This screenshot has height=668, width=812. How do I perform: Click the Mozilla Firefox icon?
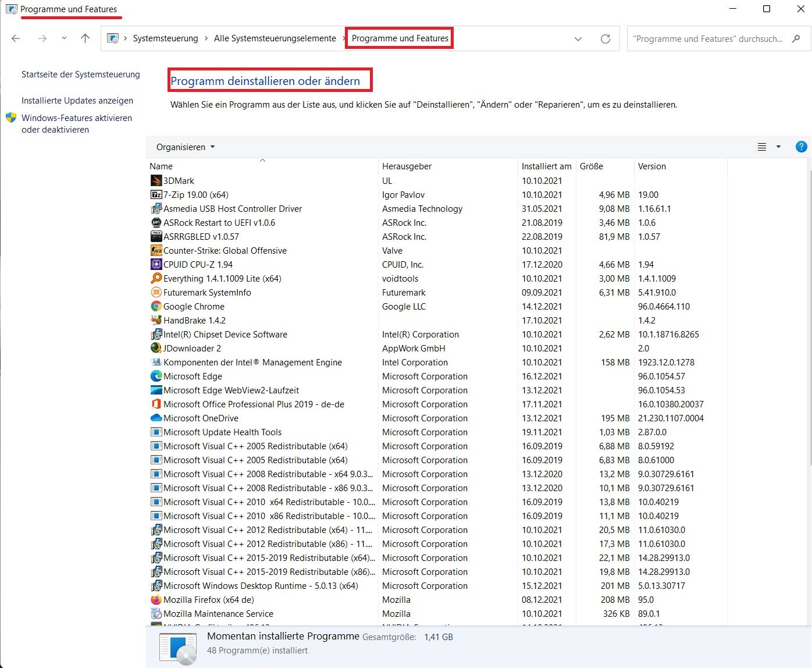point(156,600)
